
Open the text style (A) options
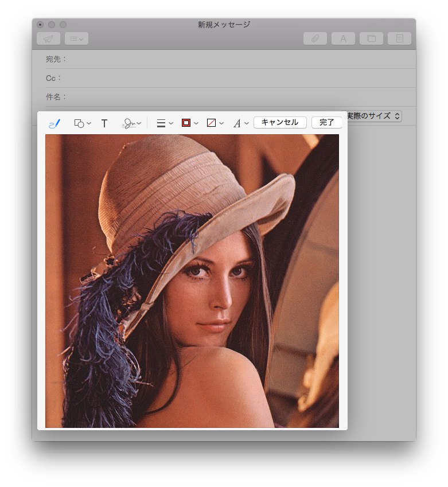(237, 123)
